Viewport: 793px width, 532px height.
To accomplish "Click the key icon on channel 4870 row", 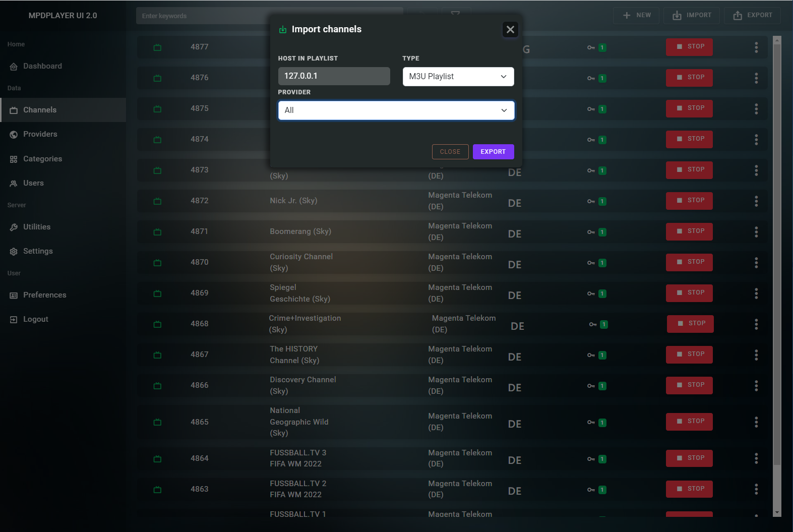I will click(x=591, y=263).
